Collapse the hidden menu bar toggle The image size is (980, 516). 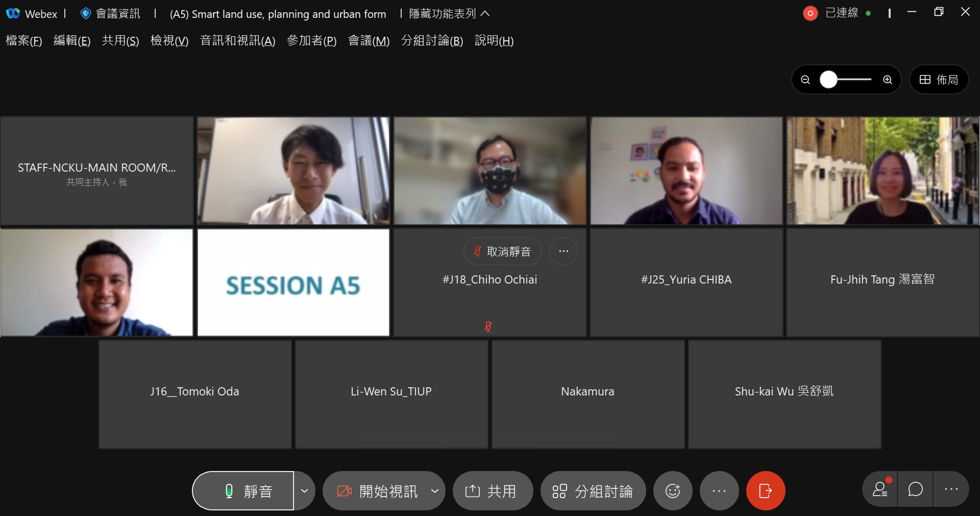(x=449, y=14)
